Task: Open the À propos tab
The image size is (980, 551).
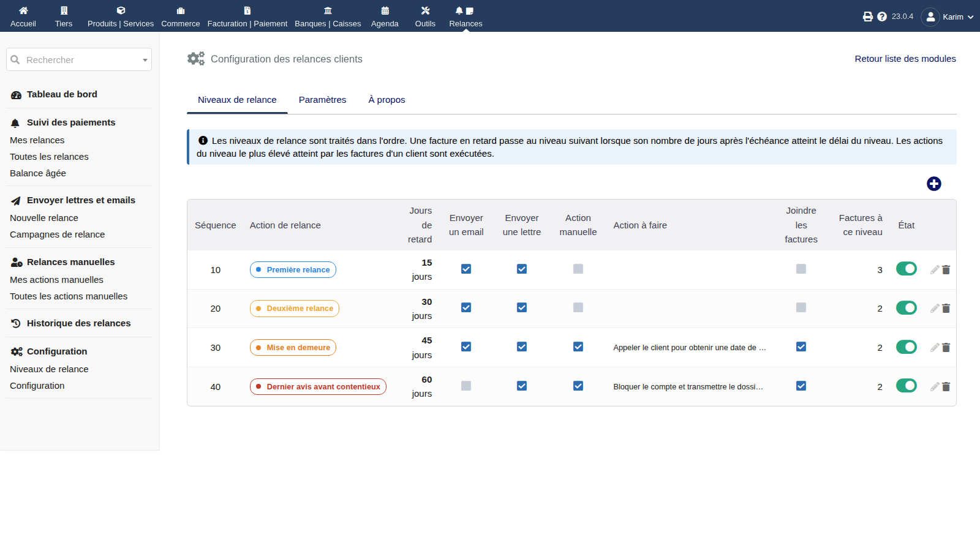Action: point(386,100)
